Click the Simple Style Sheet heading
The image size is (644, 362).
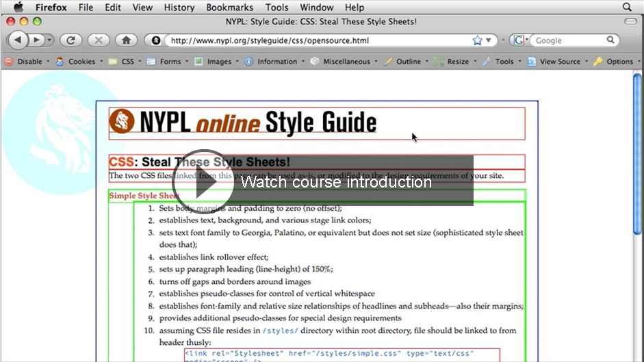(x=144, y=196)
